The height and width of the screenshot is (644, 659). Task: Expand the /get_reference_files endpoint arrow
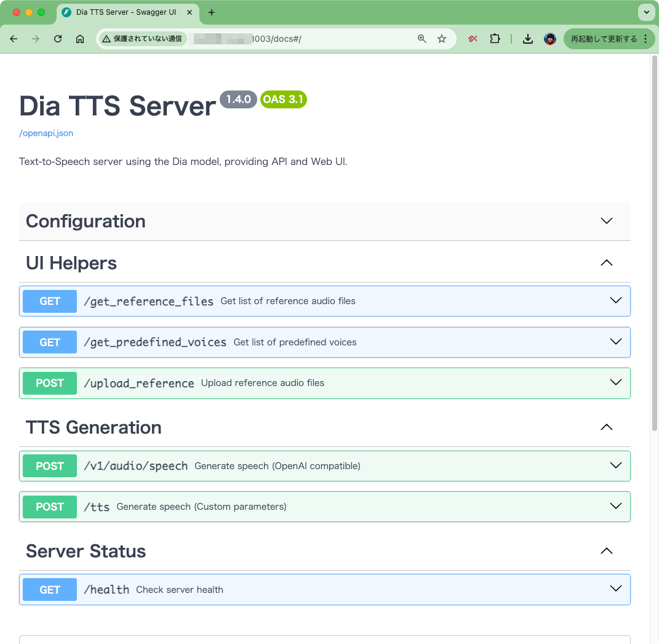pyautogui.click(x=616, y=300)
